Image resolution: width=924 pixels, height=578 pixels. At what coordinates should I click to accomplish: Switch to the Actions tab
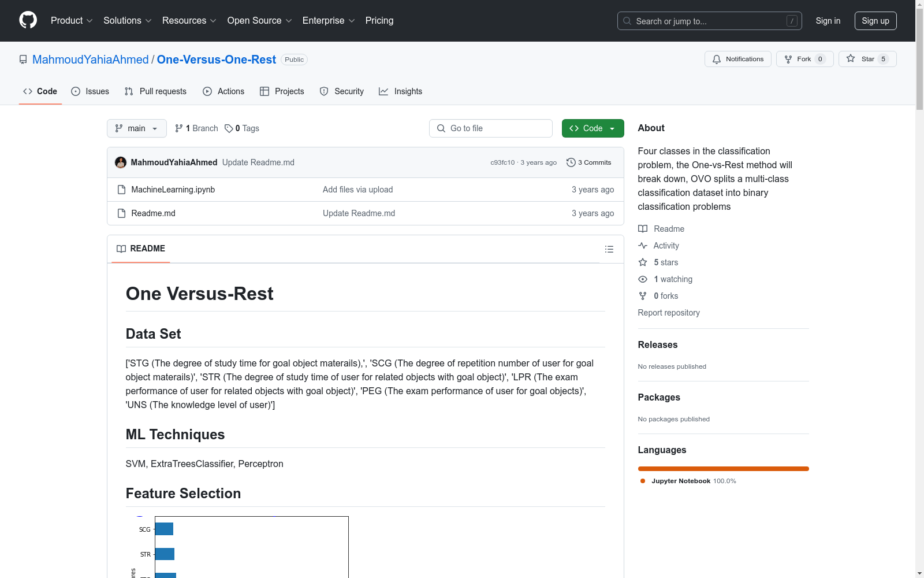tap(223, 91)
